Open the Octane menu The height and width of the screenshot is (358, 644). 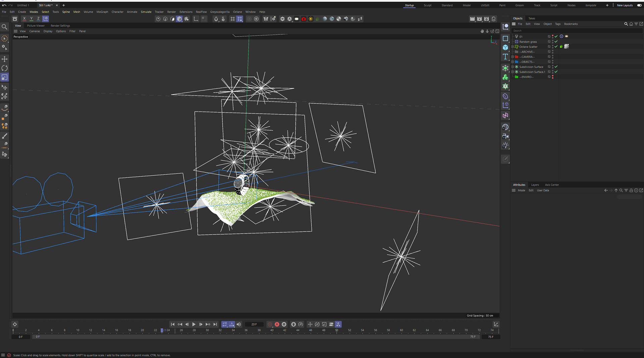click(x=237, y=12)
